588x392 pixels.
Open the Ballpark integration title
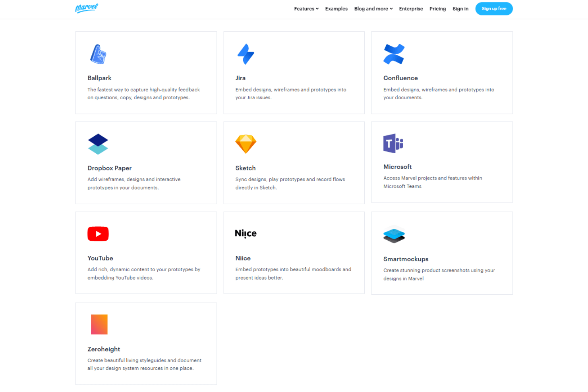pos(99,78)
